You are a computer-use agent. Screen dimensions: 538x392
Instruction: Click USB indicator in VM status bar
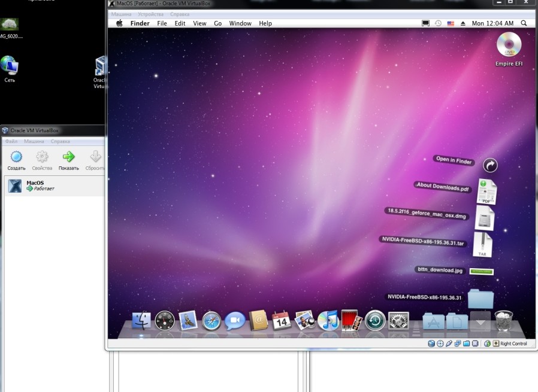pyautogui.click(x=449, y=344)
